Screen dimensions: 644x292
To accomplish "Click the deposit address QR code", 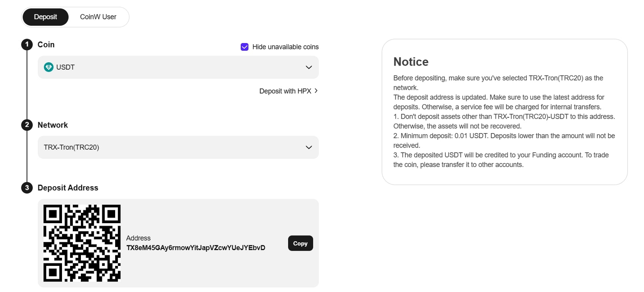I will [x=82, y=243].
